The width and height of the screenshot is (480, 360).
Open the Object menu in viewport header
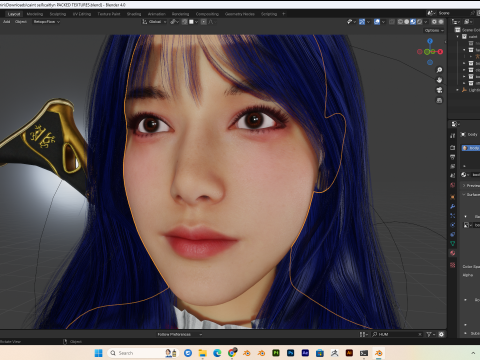click(x=21, y=22)
